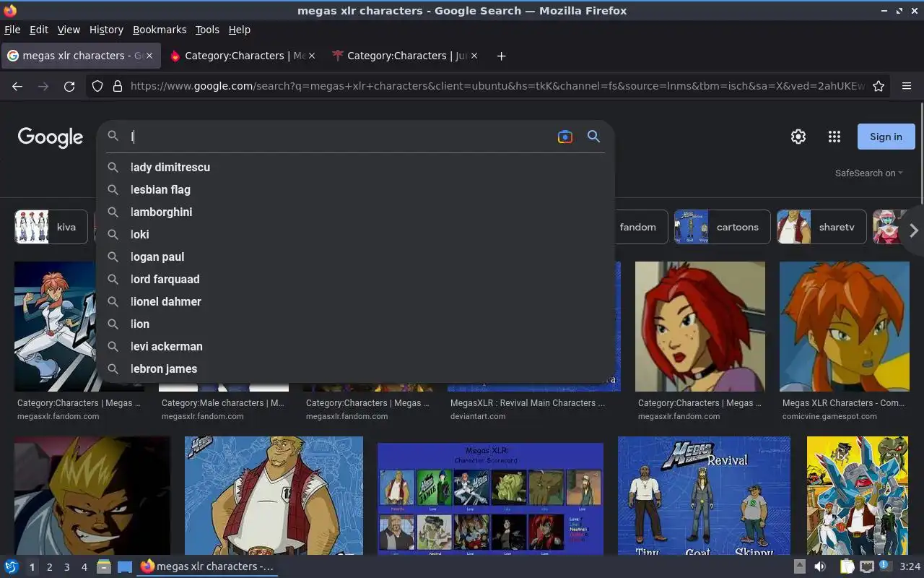The image size is (924, 578).
Task: Open the system start menu icon
Action: (12, 566)
